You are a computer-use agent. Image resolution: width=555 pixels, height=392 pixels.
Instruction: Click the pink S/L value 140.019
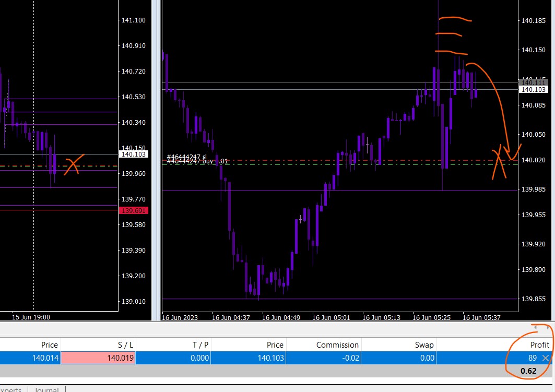coord(98,358)
